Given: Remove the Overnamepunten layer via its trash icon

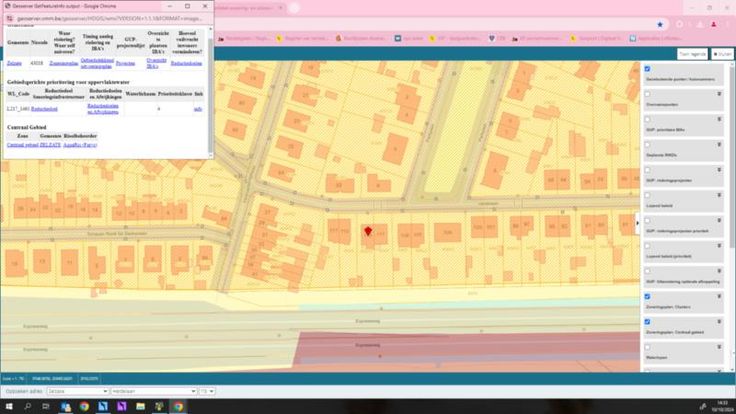Looking at the screenshot, I should coord(719,93).
